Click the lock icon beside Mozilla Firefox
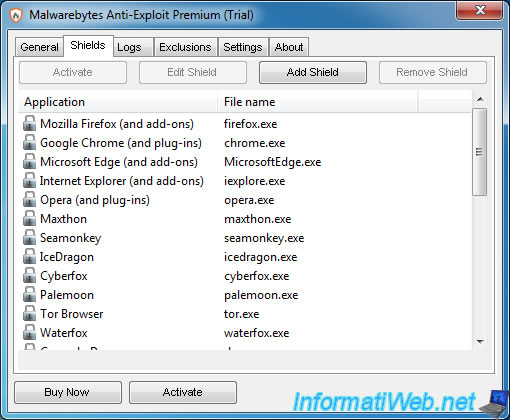510x420 pixels. point(29,123)
